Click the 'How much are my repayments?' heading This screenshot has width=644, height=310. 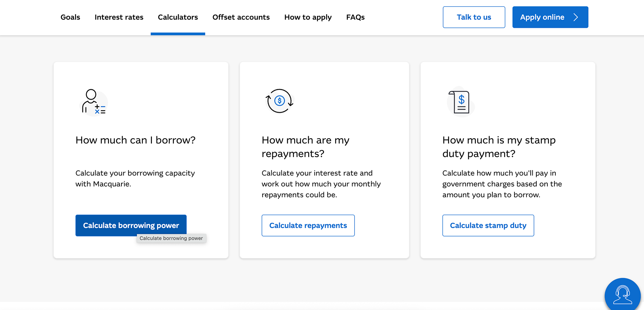pos(305,147)
